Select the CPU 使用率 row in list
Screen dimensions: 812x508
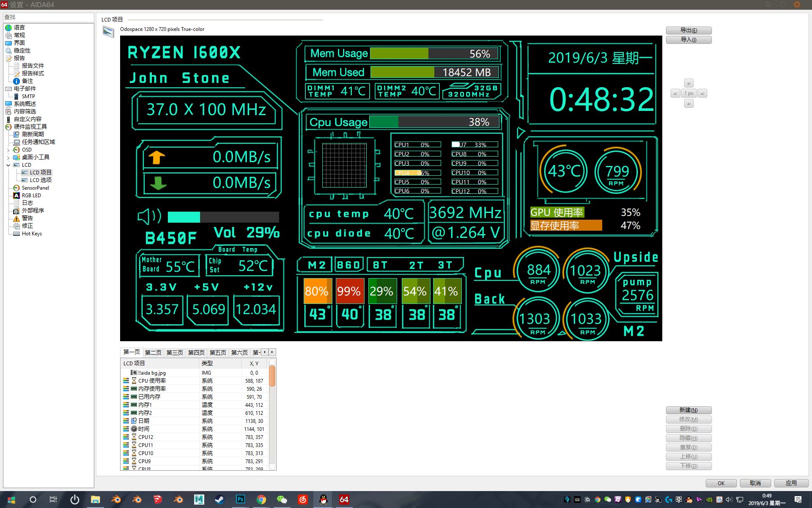click(152, 381)
